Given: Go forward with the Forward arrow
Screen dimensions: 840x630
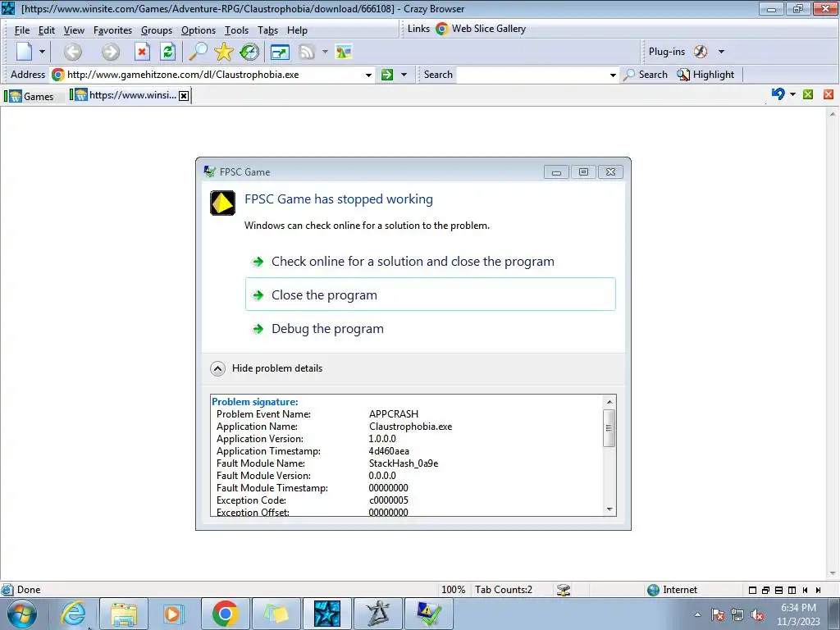Looking at the screenshot, I should point(111,52).
